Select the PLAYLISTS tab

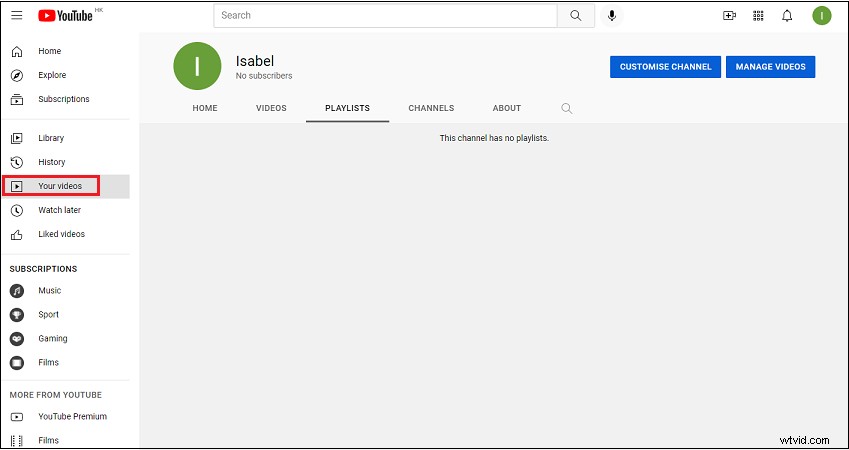(x=348, y=108)
